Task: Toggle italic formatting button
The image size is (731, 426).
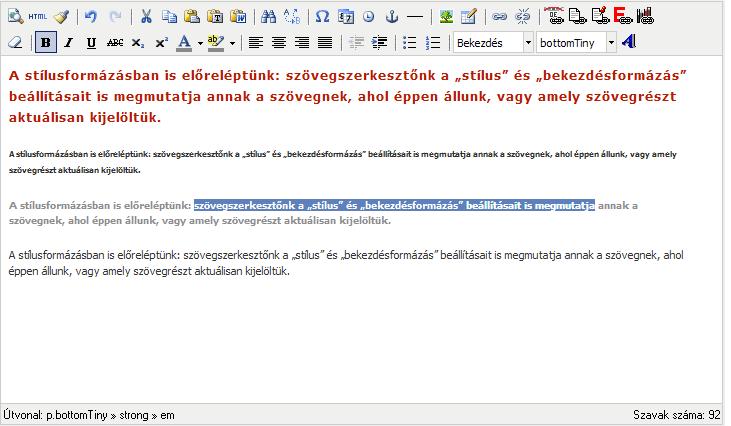Action: 69,43
